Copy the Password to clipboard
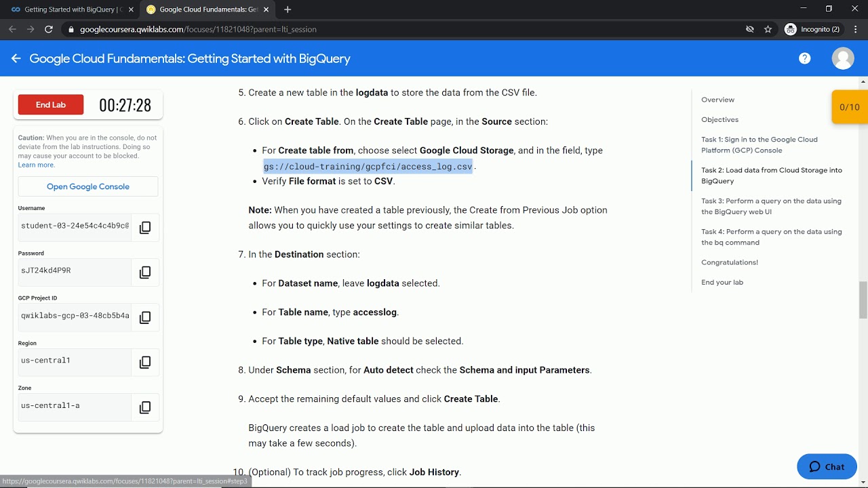868x488 pixels. pyautogui.click(x=145, y=272)
